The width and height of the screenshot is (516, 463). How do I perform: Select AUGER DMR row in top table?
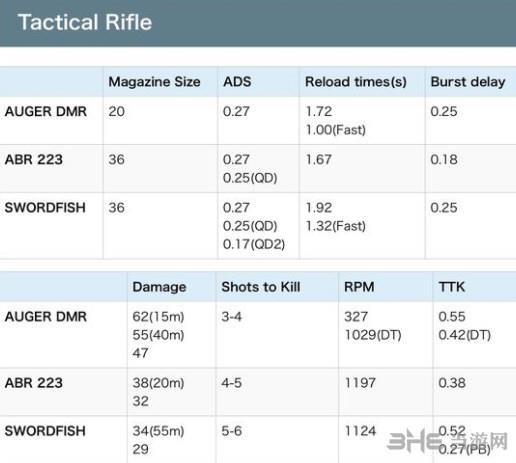(x=258, y=121)
